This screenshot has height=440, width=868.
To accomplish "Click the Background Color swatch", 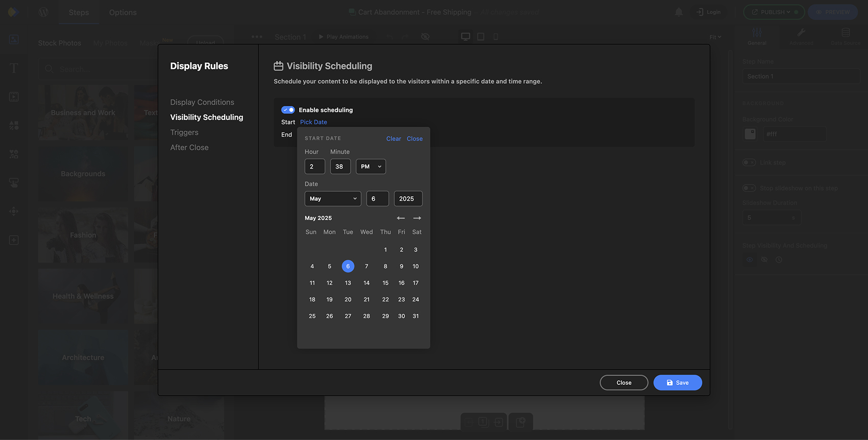I will coord(750,134).
